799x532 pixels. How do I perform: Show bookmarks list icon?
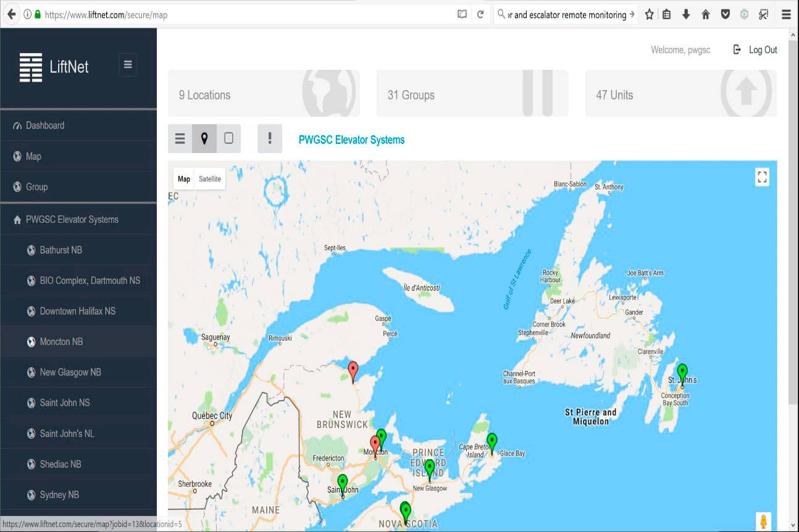coord(666,14)
